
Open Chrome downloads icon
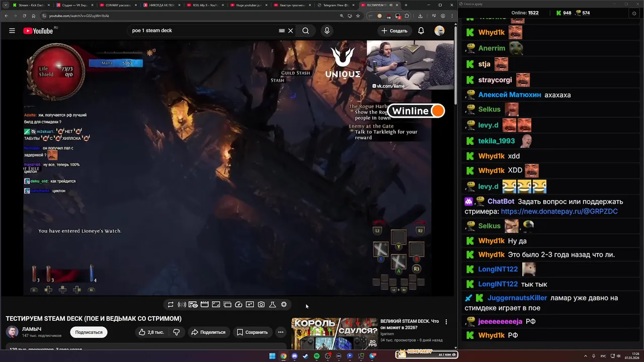tap(420, 16)
